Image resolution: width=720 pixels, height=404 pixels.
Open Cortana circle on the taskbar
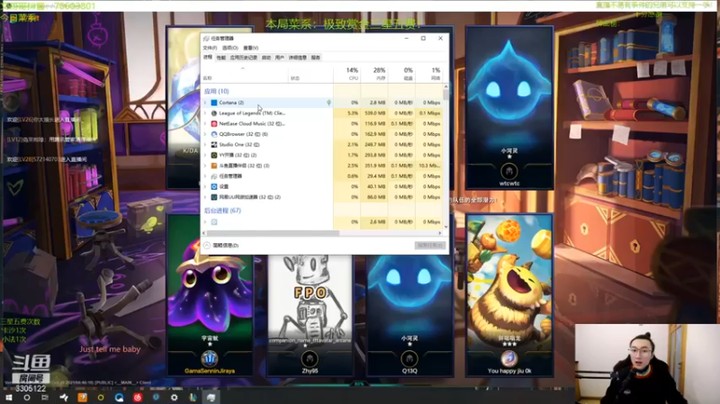[27, 398]
